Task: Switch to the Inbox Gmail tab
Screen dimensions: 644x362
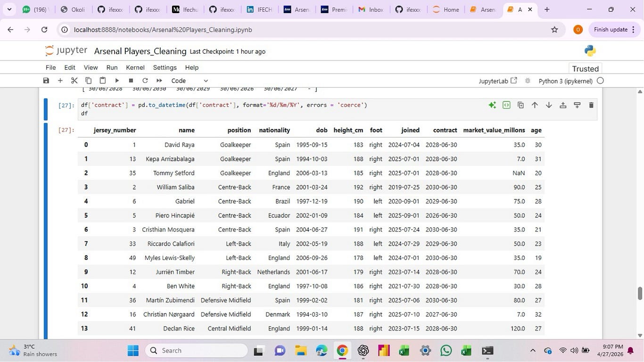Action: [x=371, y=9]
